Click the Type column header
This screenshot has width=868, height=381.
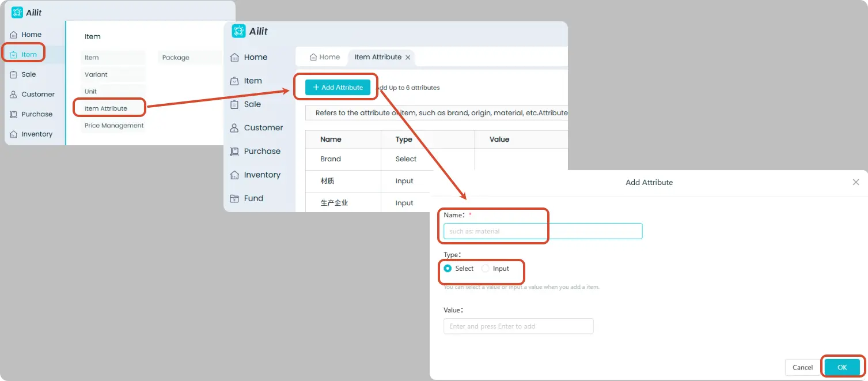coord(427,139)
